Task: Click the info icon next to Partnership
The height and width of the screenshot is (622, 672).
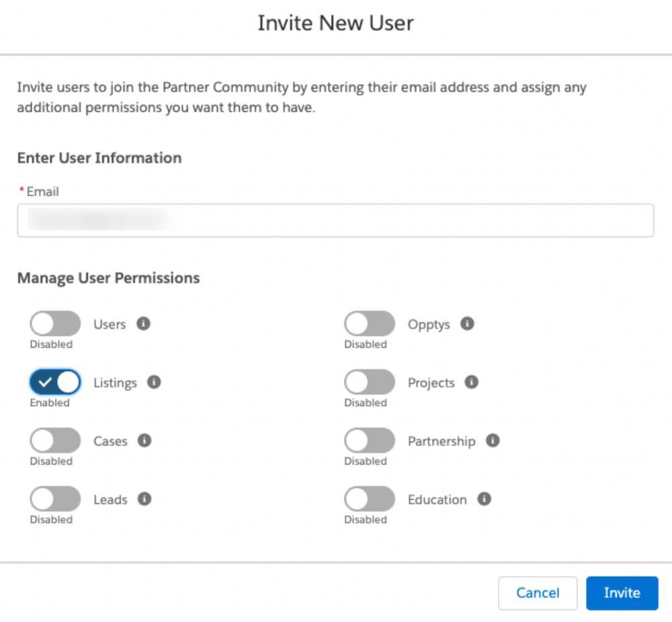Action: (x=493, y=441)
